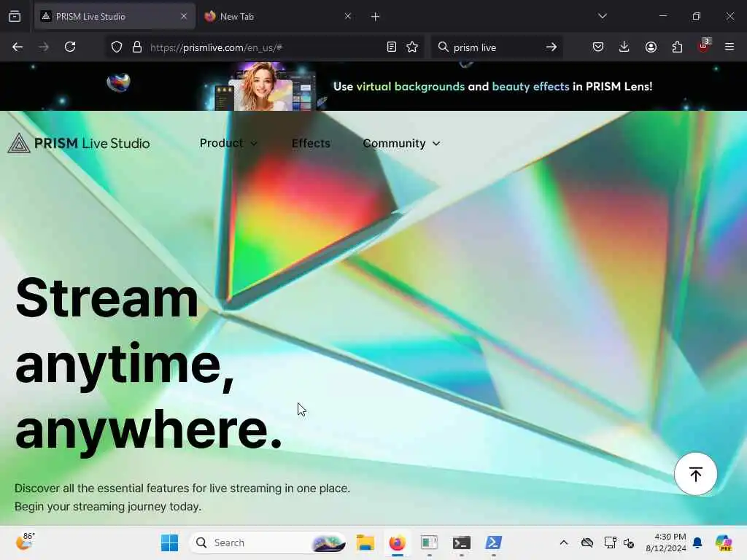Click the address bar URL field
This screenshot has height=560, width=747.
tap(264, 47)
